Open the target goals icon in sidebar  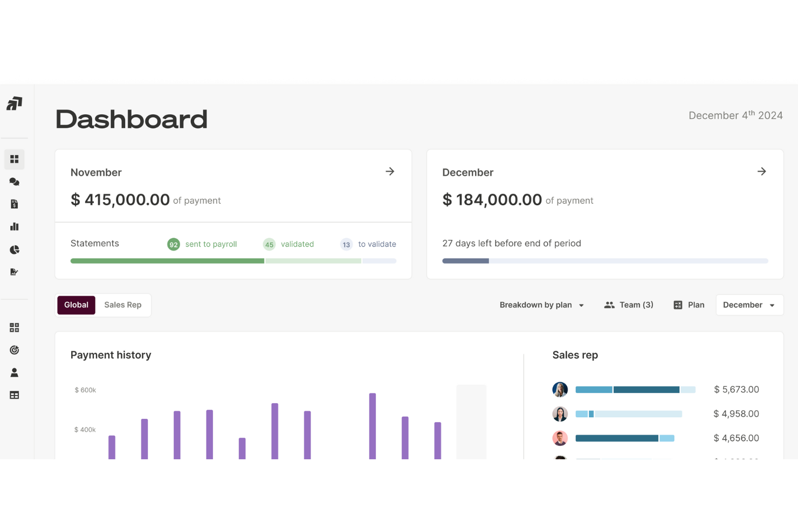pos(15,350)
